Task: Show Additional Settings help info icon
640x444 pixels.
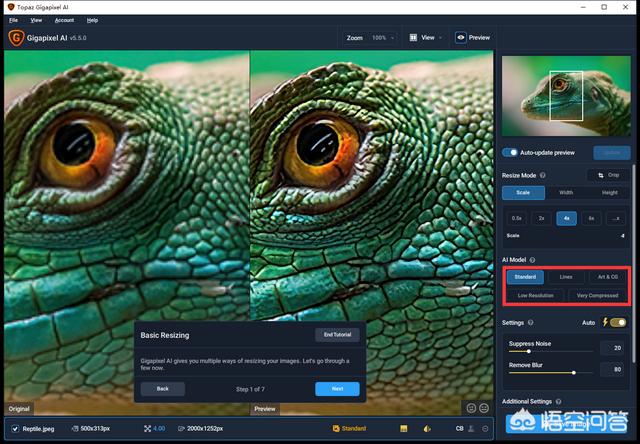Action: pyautogui.click(x=558, y=402)
